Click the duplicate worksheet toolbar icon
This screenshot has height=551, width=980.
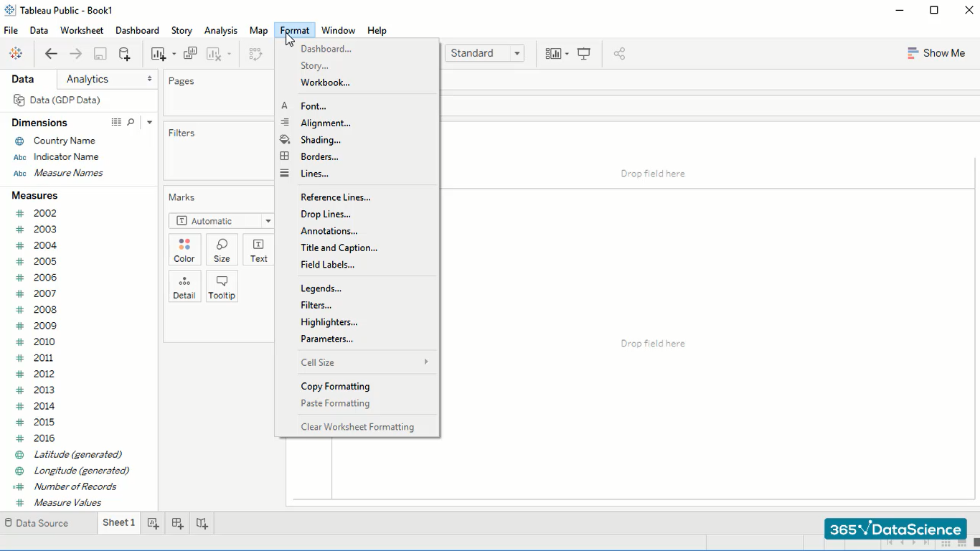(x=190, y=54)
